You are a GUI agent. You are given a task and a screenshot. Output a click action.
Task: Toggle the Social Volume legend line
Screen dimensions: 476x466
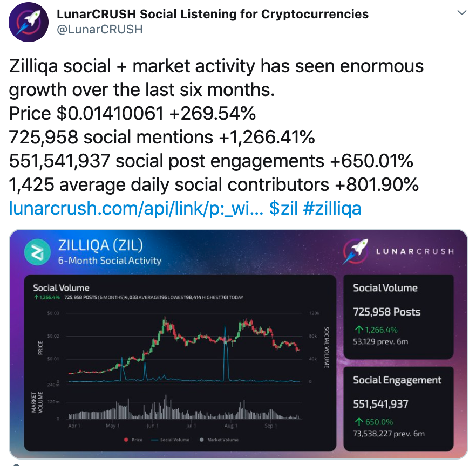click(x=170, y=440)
